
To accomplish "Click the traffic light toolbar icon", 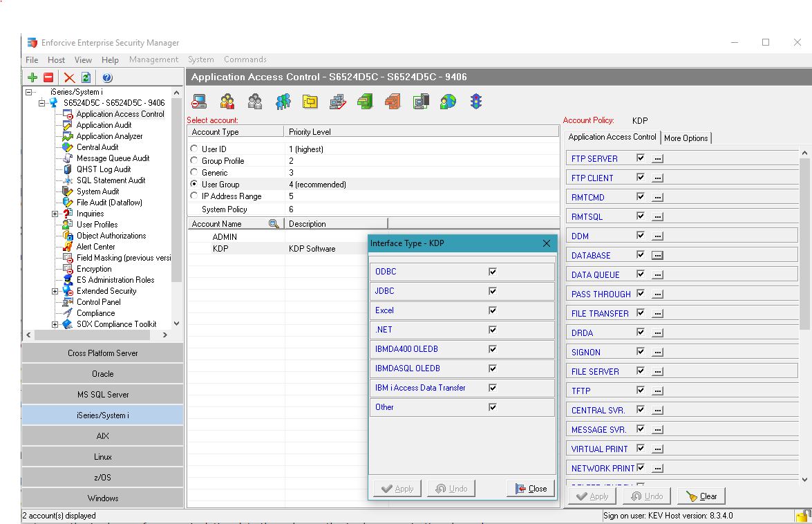I will [475, 102].
